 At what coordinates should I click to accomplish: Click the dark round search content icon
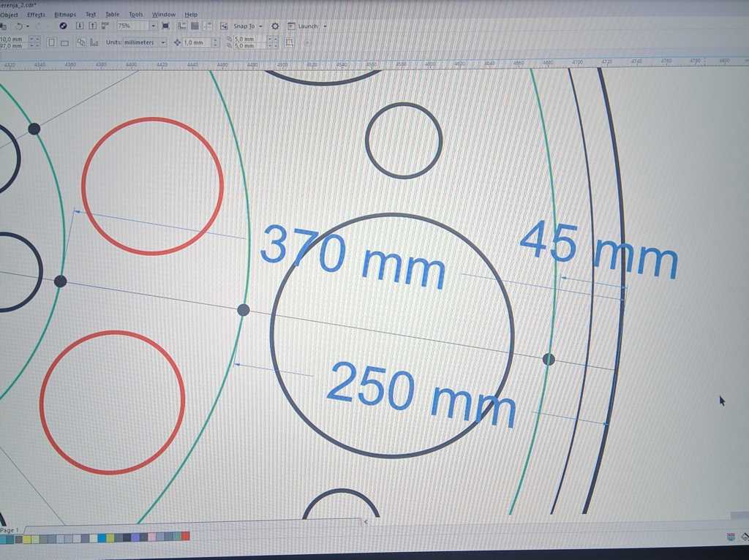pyautogui.click(x=63, y=26)
